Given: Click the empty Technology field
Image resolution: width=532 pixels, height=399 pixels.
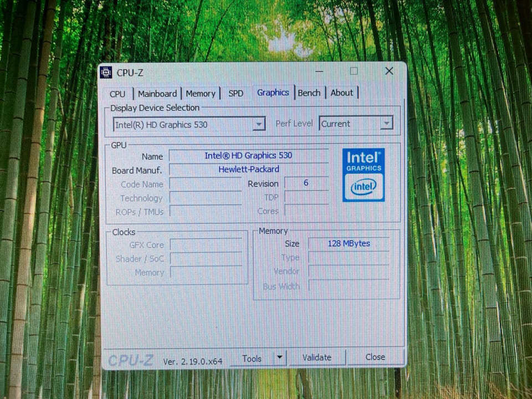Looking at the screenshot, I should click(206, 198).
